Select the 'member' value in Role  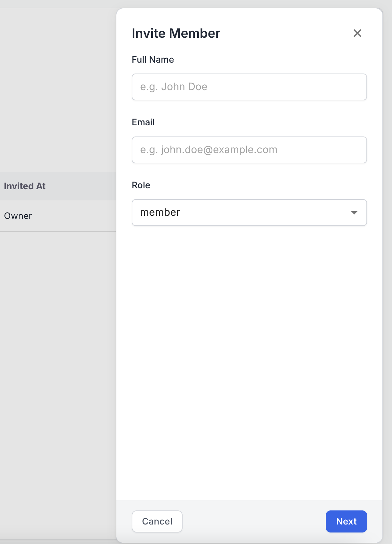[x=160, y=213]
